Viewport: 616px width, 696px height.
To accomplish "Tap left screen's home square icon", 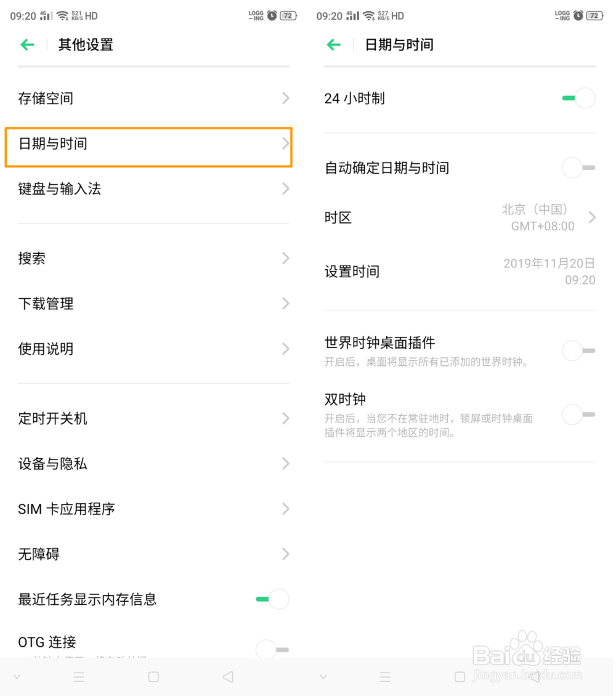I will (x=153, y=677).
